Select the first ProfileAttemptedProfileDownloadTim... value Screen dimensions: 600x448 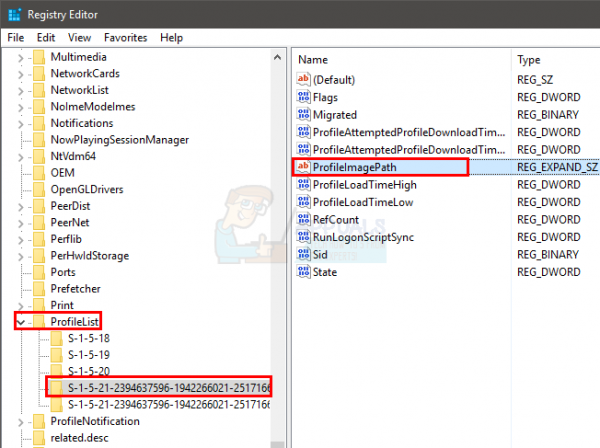(x=409, y=132)
